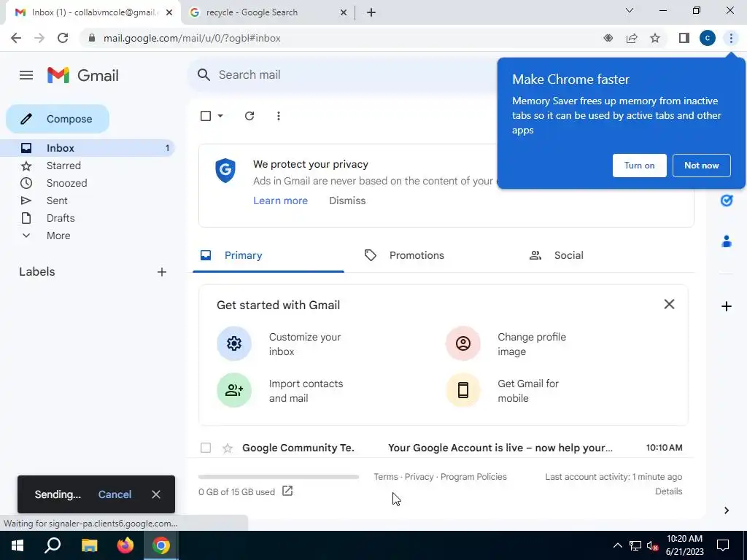The height and width of the screenshot is (560, 747).
Task: Open the Sent folder
Action: pyautogui.click(x=57, y=201)
